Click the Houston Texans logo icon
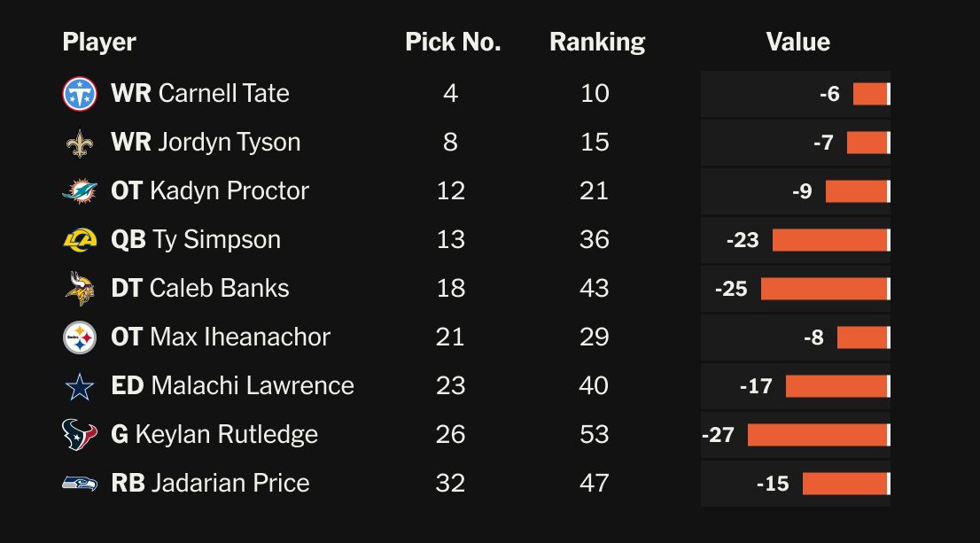980x543 pixels. click(80, 435)
